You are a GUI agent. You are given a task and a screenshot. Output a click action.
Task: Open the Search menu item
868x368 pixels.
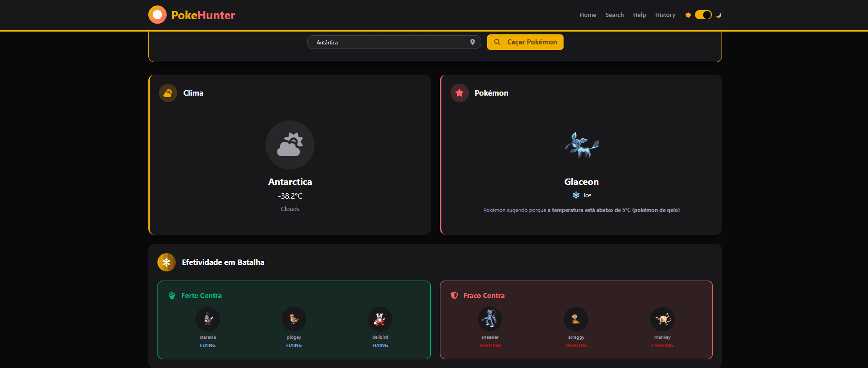614,15
